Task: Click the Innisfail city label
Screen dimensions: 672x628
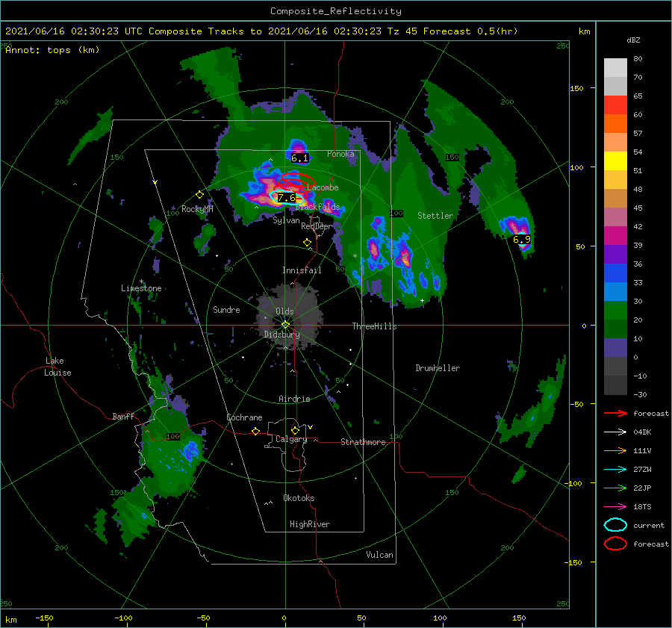Action: [x=302, y=270]
